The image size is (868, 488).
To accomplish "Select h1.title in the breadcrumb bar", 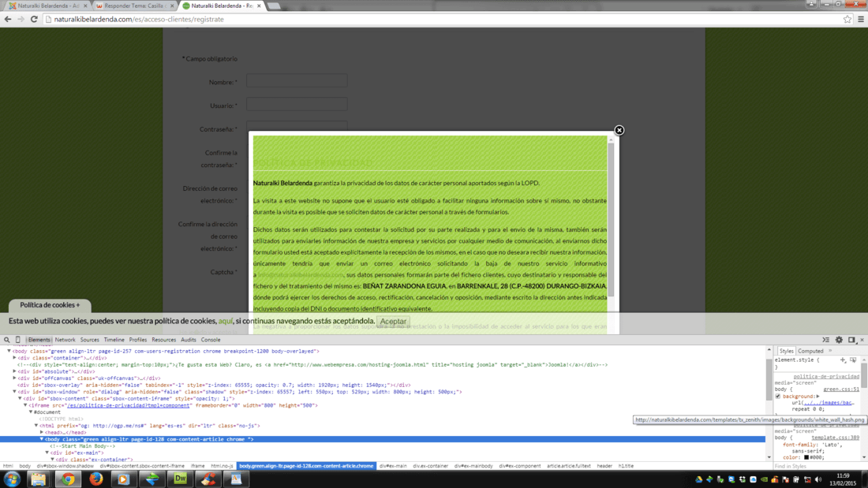I will [626, 466].
